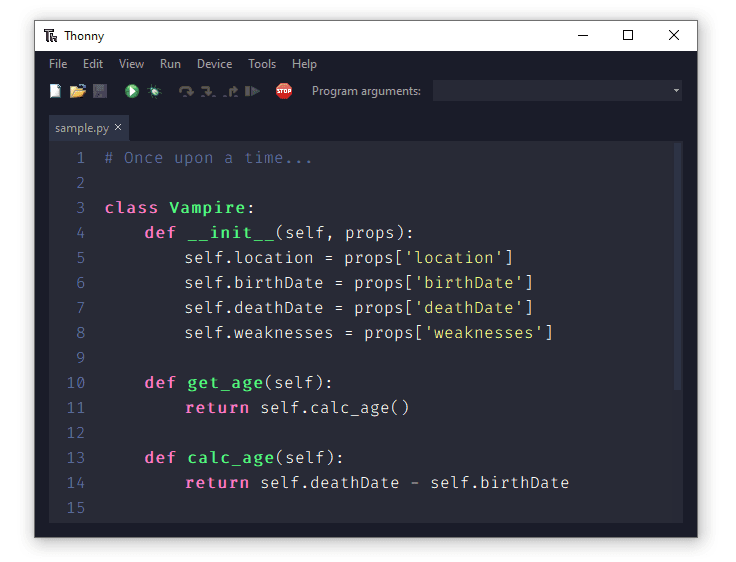The image size is (736, 562).
Task: Click inside the Program arguments field
Action: click(x=550, y=91)
